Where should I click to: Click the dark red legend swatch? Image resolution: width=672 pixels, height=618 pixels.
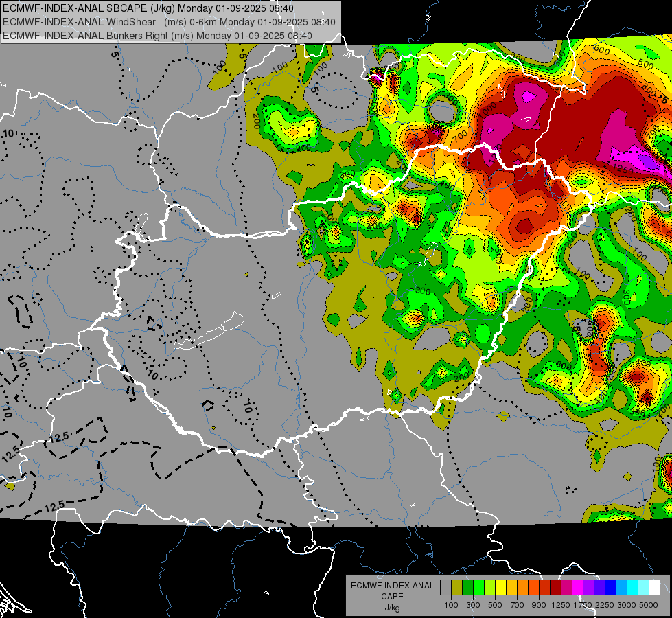556,587
